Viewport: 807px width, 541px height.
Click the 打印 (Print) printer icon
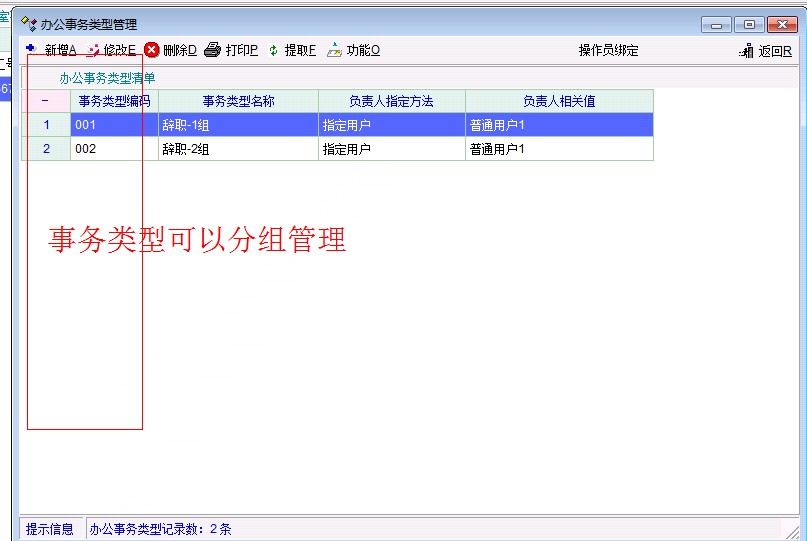click(x=212, y=50)
